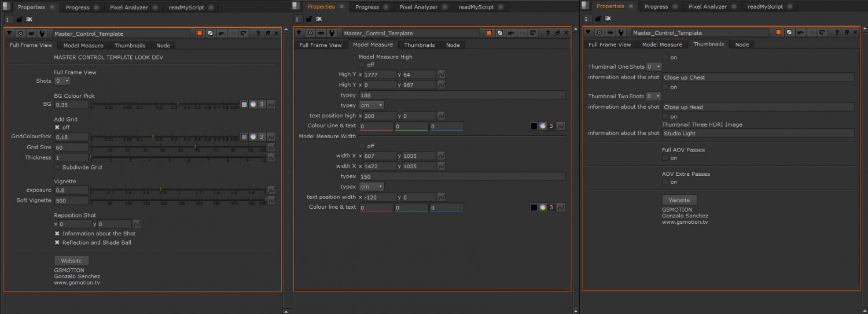868x314 pixels.
Task: Open the question-mark help icon in the left panel
Action: coord(258,34)
